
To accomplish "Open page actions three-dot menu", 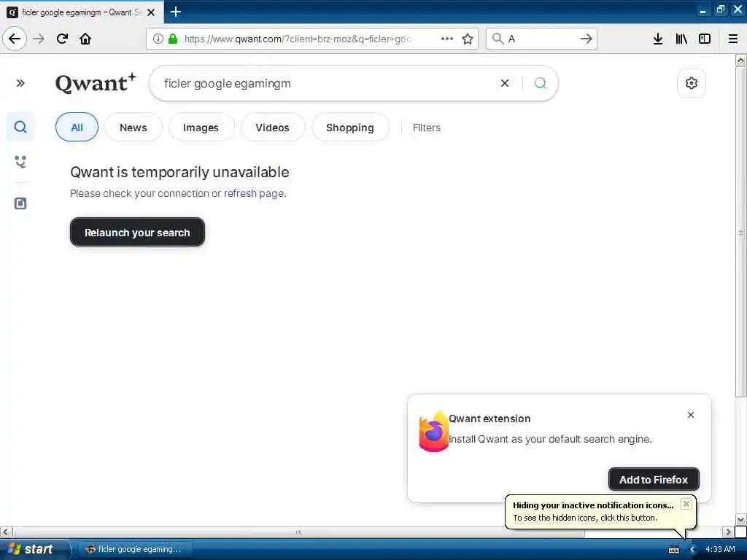I will [x=447, y=39].
